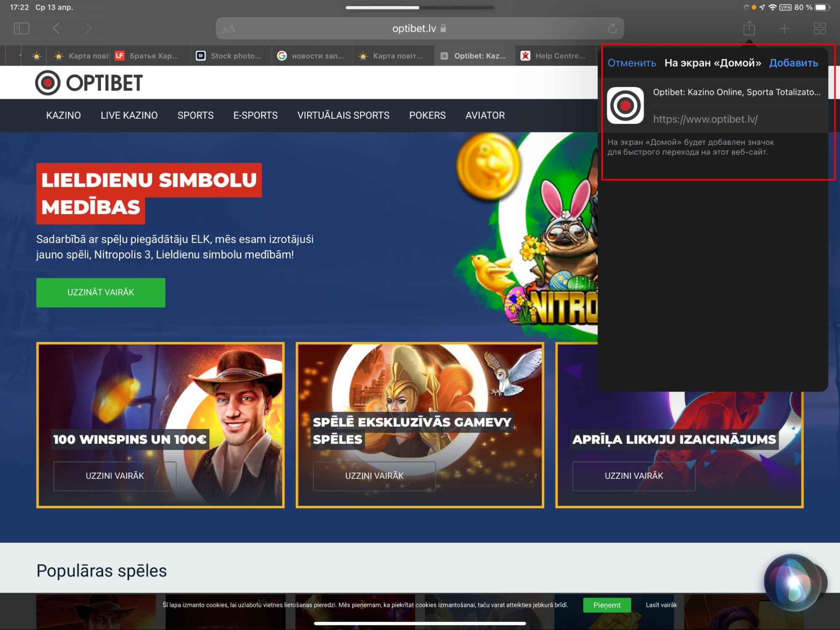Switch to the Братья Хар... tab
Image resolution: width=840 pixels, height=630 pixels.
[150, 56]
